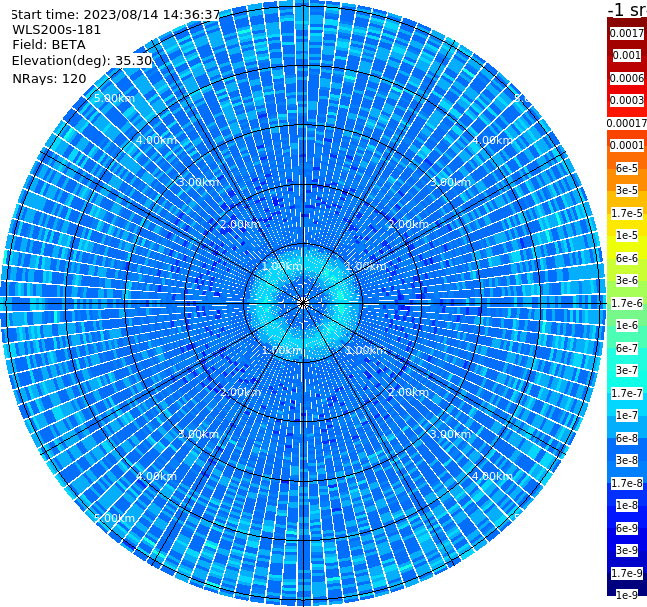Click the 1.7e-8 colorbar value
647x607 pixels.
pyautogui.click(x=627, y=483)
